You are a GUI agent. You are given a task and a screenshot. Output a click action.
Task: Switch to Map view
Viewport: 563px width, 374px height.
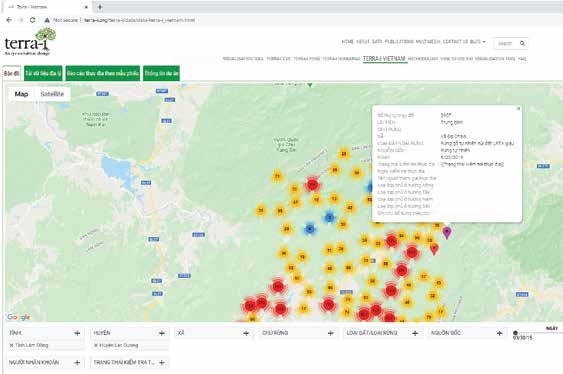click(21, 94)
